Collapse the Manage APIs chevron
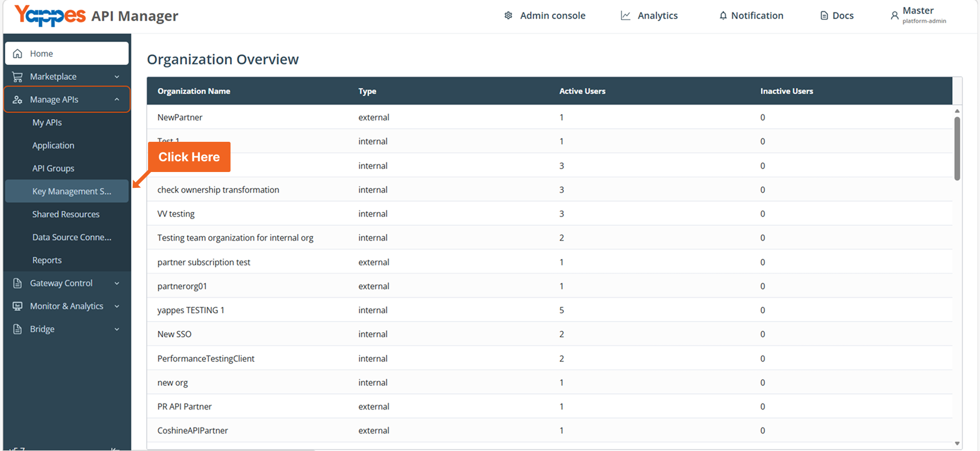Viewport: 980px width, 451px height. [117, 99]
